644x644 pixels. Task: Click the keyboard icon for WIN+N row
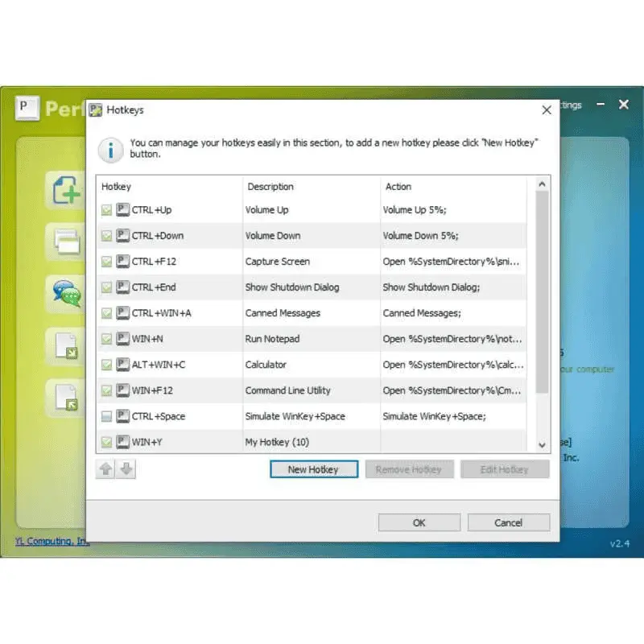click(122, 339)
